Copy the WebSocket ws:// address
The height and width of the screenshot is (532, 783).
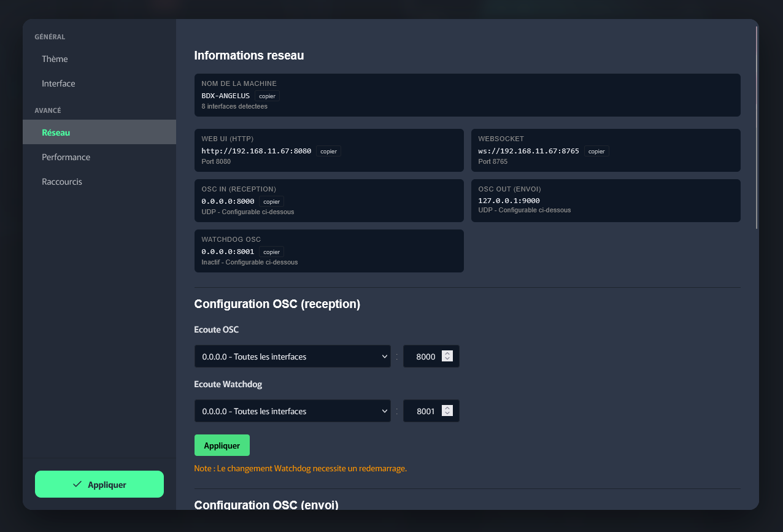coord(596,151)
